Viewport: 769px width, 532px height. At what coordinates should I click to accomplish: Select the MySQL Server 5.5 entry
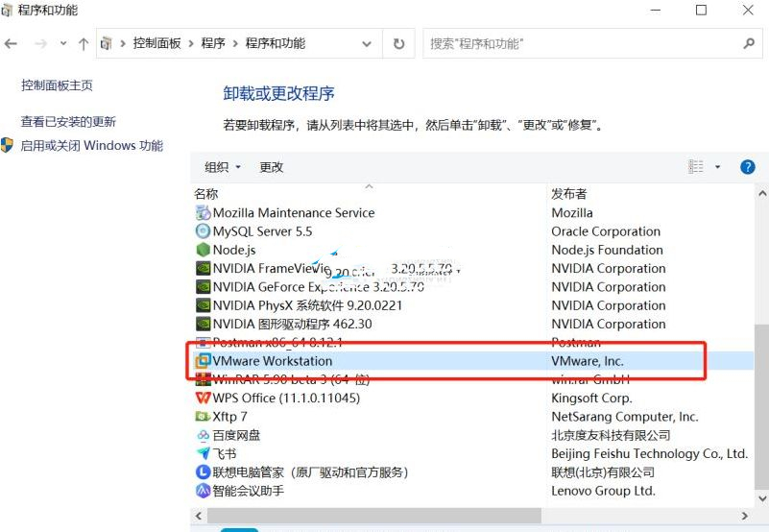click(x=262, y=231)
